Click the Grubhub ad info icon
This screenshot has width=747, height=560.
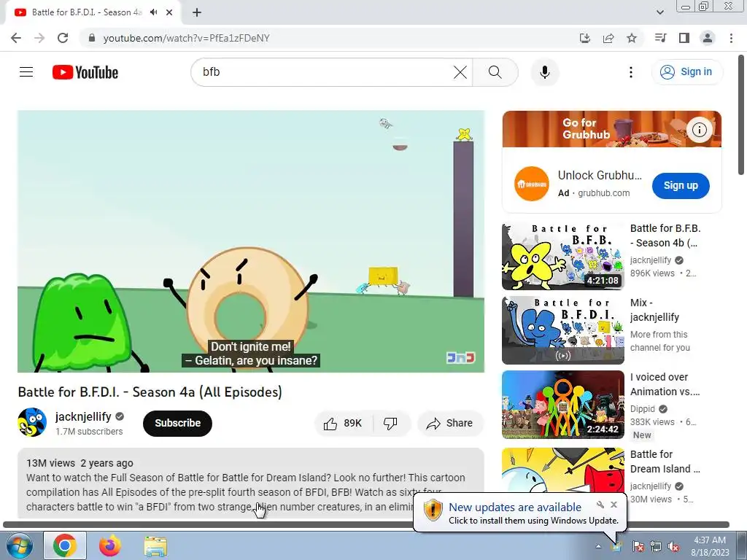pos(700,130)
